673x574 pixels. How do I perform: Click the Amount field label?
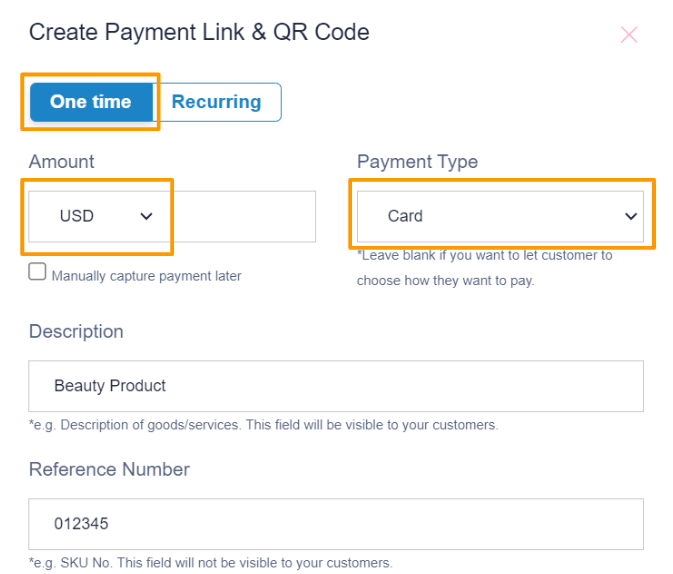(x=61, y=162)
